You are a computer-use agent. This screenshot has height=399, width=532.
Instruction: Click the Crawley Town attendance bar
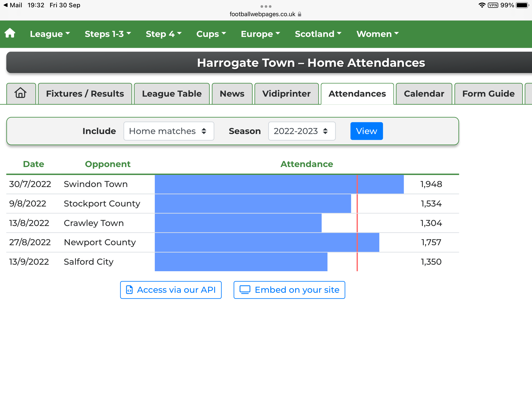click(238, 223)
